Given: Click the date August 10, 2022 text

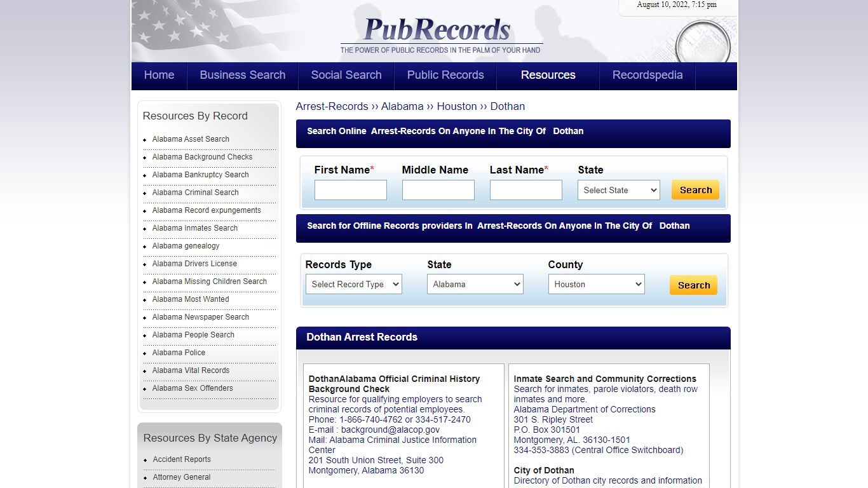Looking at the screenshot, I should (677, 4).
